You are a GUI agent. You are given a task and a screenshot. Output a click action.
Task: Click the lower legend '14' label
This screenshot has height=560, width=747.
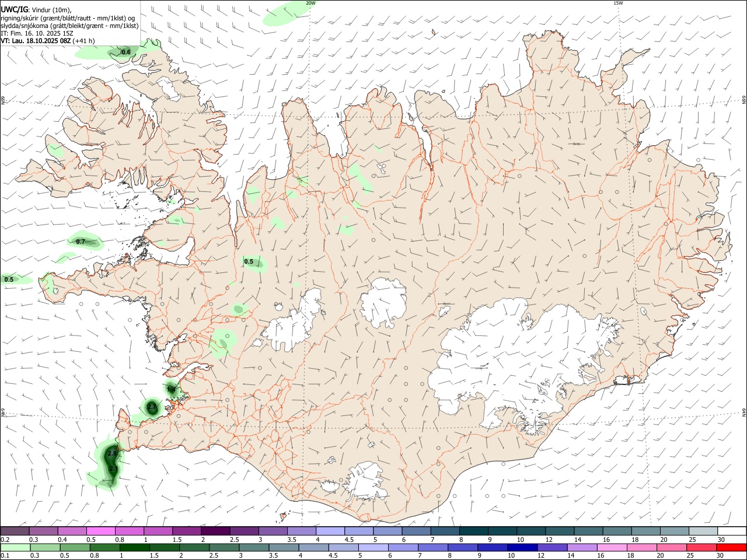(571, 556)
